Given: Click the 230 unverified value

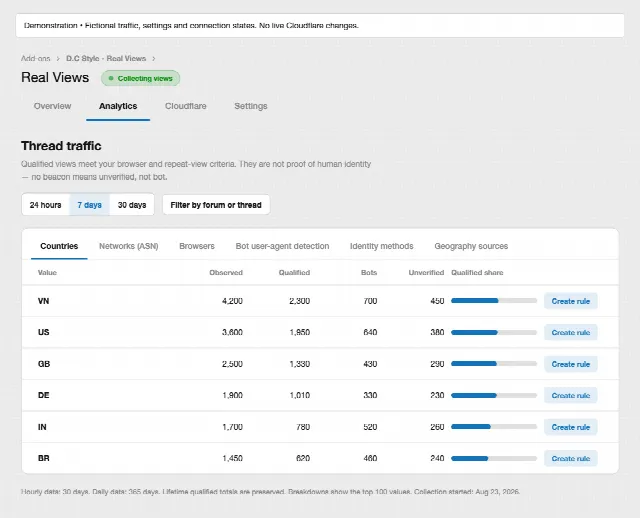Looking at the screenshot, I should [437, 396].
